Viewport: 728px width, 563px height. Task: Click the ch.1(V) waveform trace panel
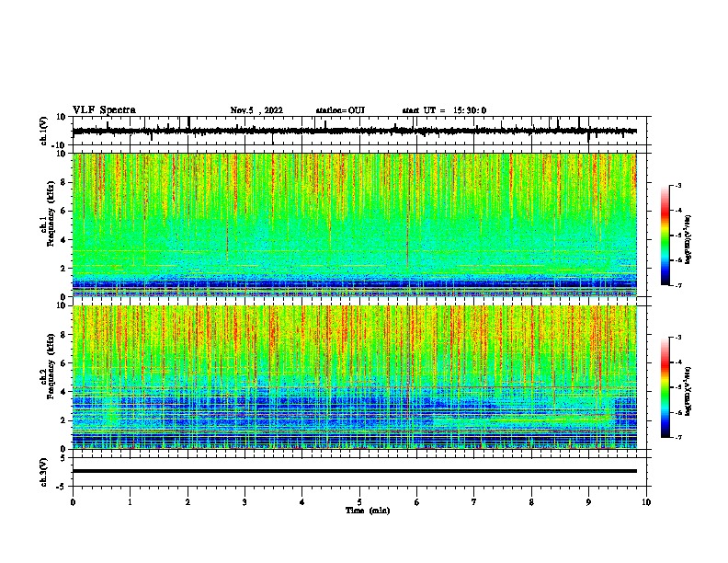tap(361, 131)
